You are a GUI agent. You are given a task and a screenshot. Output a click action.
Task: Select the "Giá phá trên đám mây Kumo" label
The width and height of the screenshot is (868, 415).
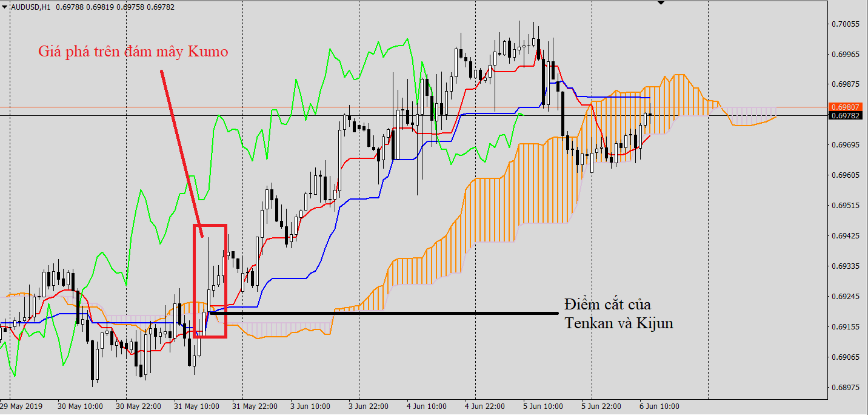coord(133,52)
